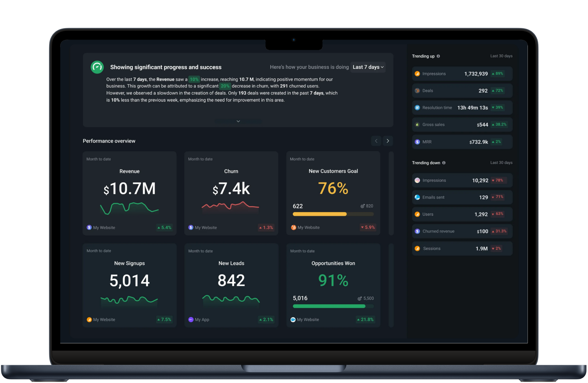Viewport: 588px width, 383px height.
Task: Click the Trending up info icon
Action: pos(438,56)
